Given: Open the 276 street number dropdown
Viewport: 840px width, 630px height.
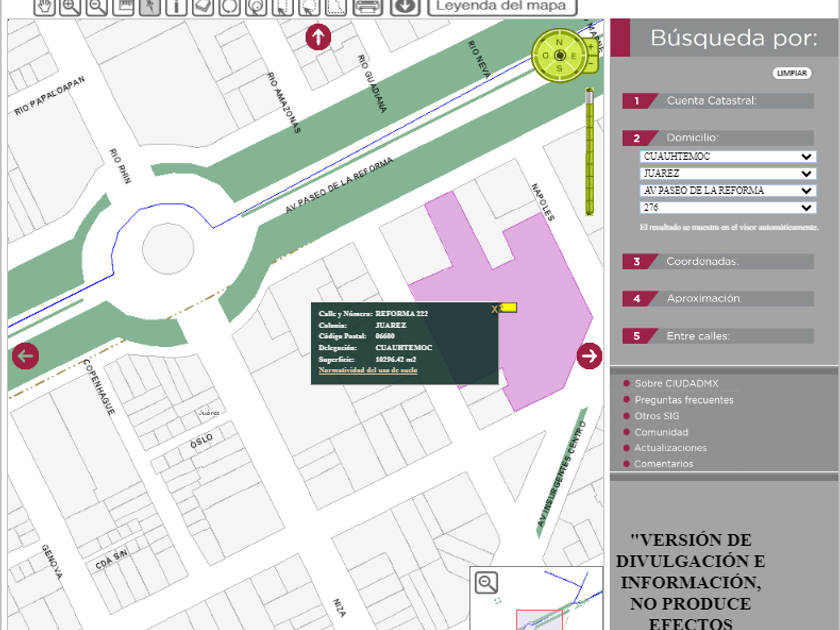Looking at the screenshot, I should [x=728, y=207].
